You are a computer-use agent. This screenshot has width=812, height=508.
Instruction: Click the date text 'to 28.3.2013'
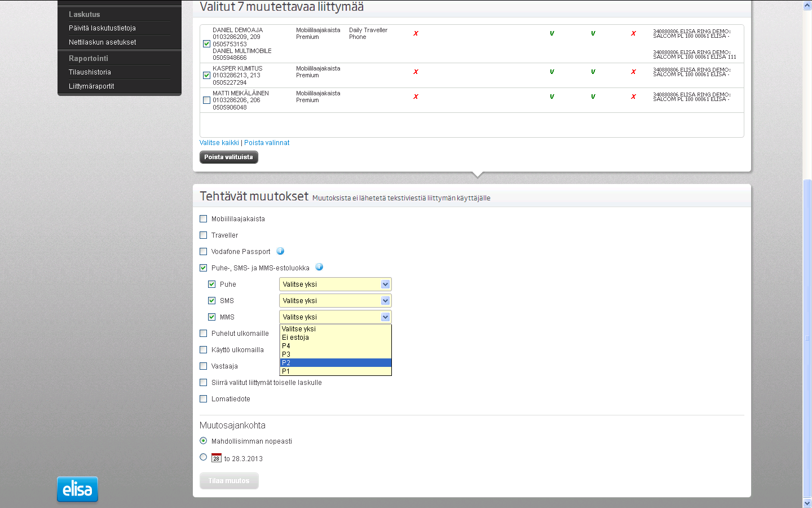click(x=244, y=458)
